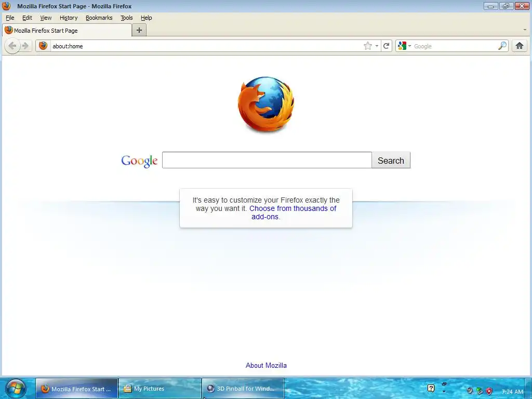Click the Google logo beside search box
Image resolution: width=532 pixels, height=399 pixels.
click(139, 161)
